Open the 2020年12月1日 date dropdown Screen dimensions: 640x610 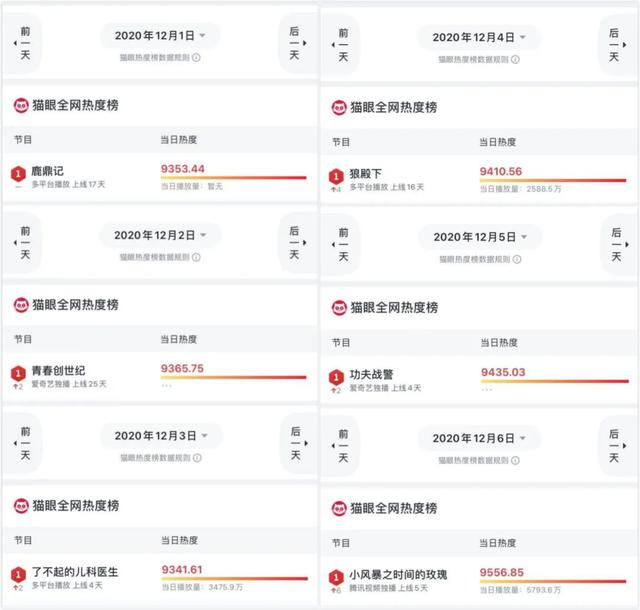pos(160,36)
